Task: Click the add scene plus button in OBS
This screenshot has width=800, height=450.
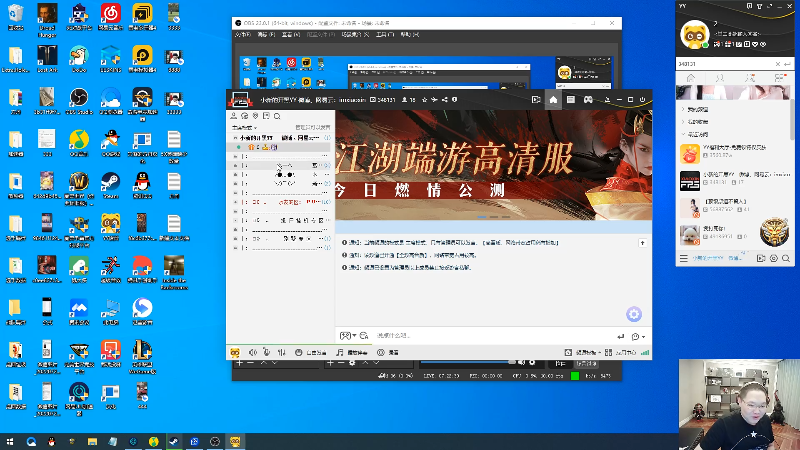Action: coord(240,363)
